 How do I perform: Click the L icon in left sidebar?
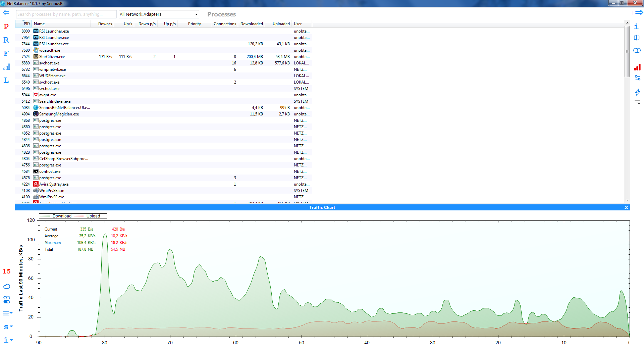point(6,80)
